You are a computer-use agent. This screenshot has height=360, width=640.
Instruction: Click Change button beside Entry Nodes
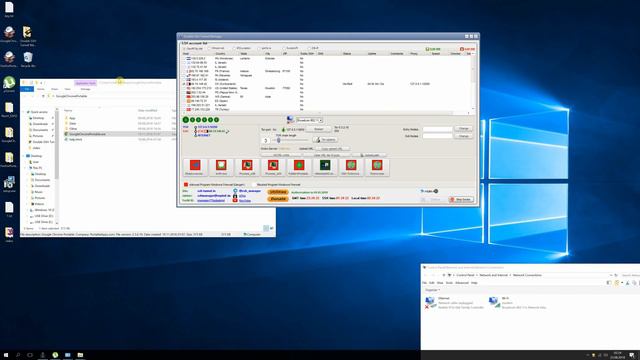tap(464, 129)
